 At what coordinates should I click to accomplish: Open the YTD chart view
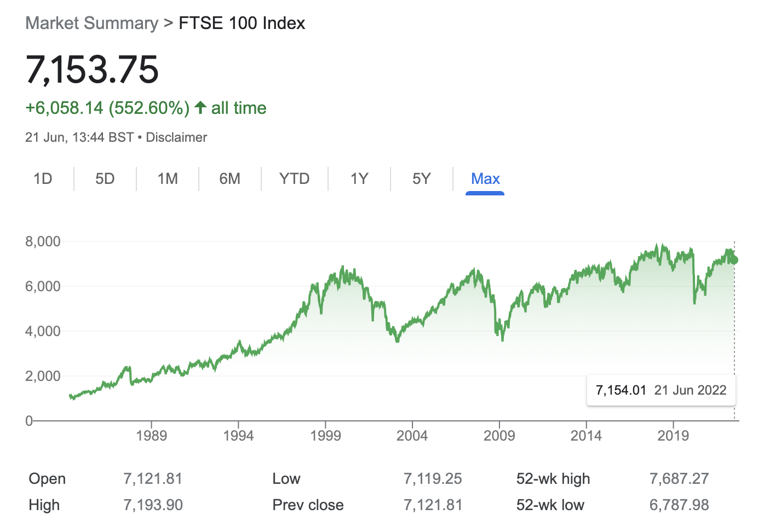pos(294,179)
